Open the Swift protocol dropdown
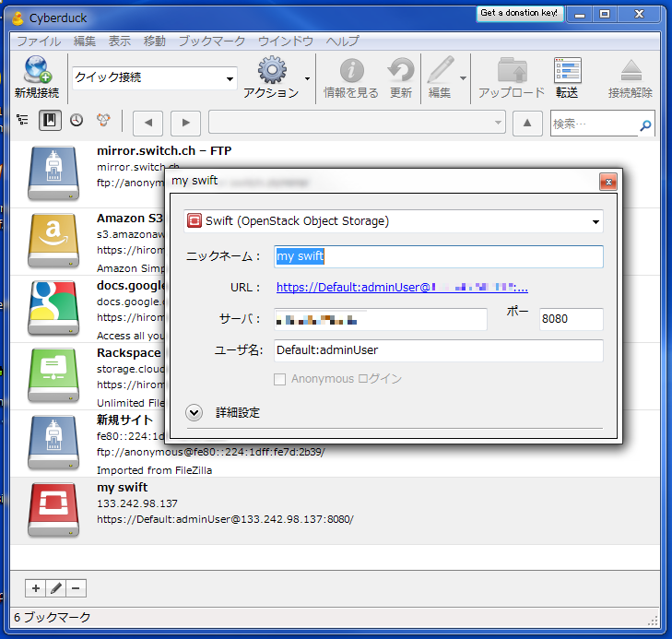This screenshot has width=672, height=639. pyautogui.click(x=394, y=220)
